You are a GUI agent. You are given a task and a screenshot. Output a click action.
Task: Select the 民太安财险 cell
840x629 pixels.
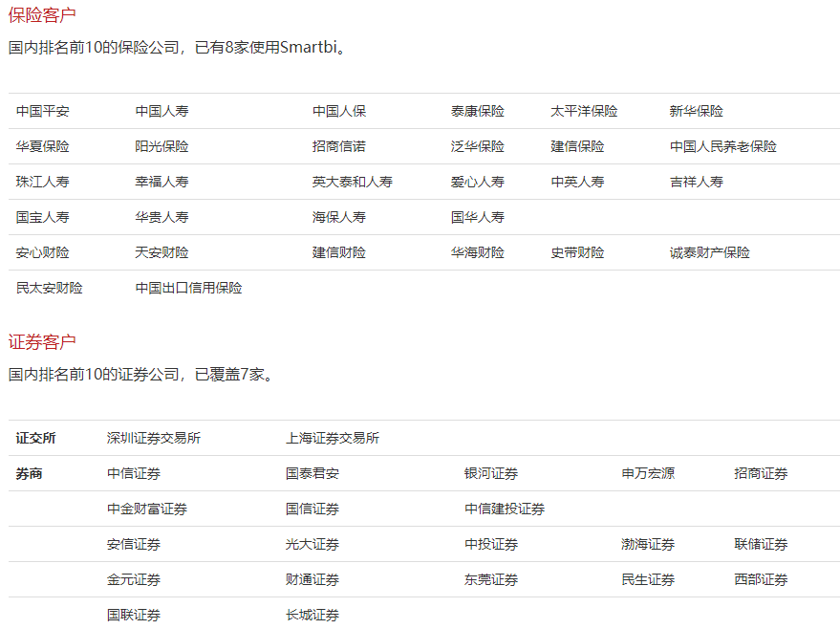click(50, 288)
